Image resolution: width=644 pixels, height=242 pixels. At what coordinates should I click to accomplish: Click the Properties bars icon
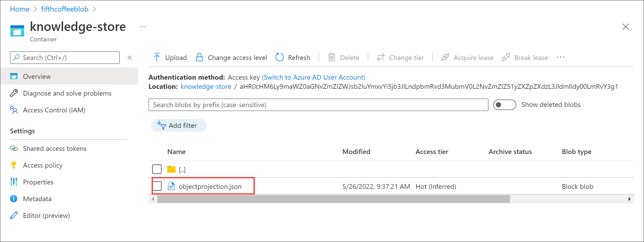[14, 182]
